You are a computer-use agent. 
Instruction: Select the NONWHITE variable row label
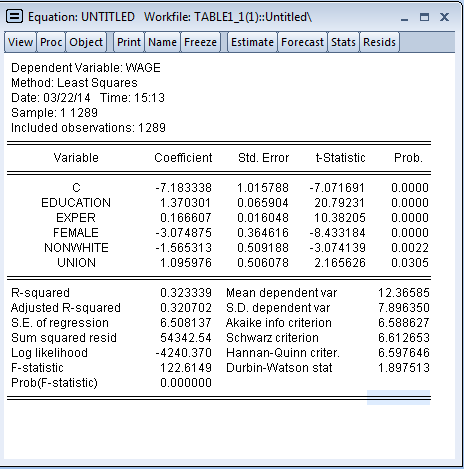(76, 248)
